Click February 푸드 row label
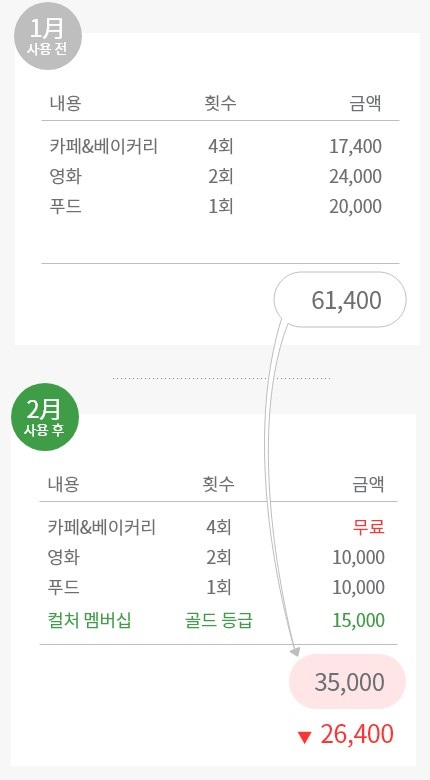Image resolution: width=430 pixels, height=780 pixels. pos(64,587)
